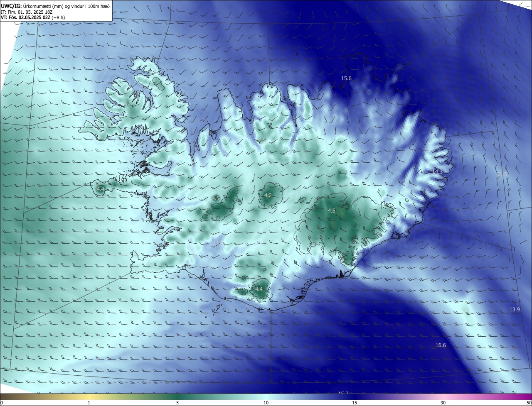Image resolution: width=532 pixels, height=406 pixels.
Task: Click the 4.5 value on Vatnajökull glacier
Action: 331,211
